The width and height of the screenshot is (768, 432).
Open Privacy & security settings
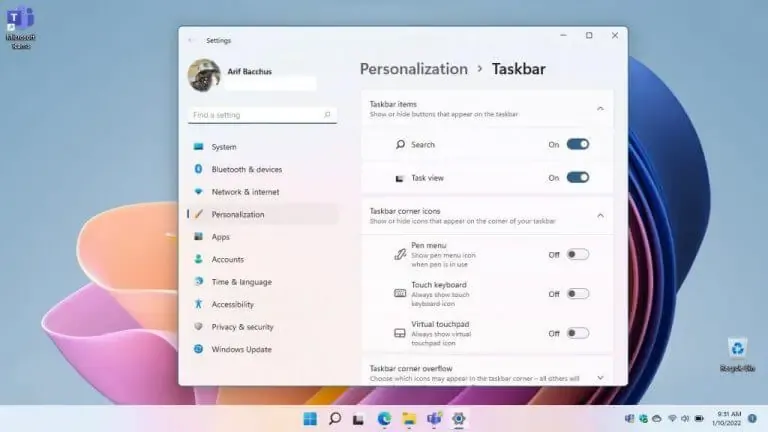pyautogui.click(x=263, y=327)
